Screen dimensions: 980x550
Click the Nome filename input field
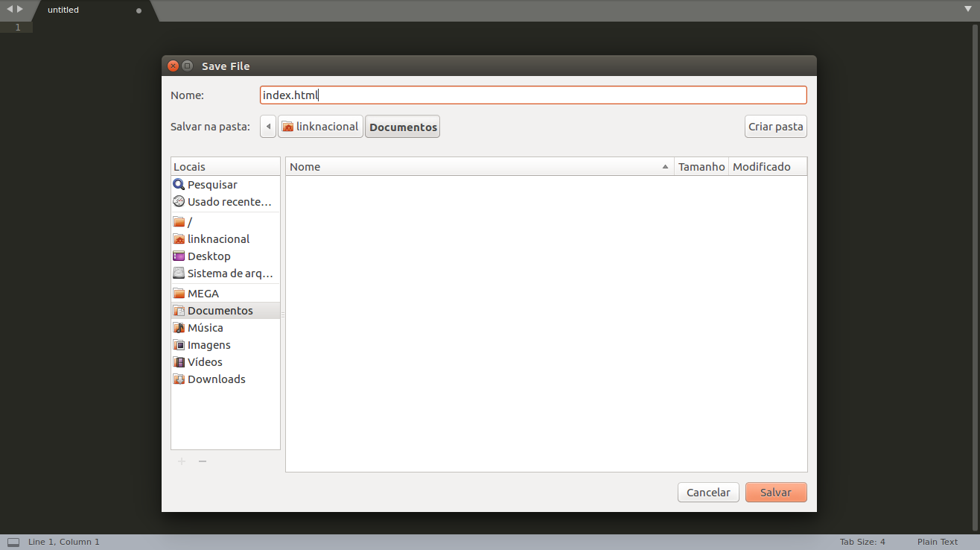tap(532, 95)
